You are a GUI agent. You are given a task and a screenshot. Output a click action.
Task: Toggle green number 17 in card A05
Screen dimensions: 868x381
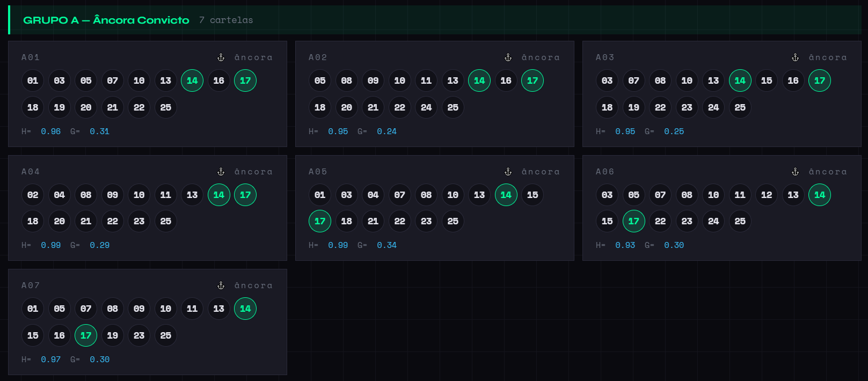point(320,221)
